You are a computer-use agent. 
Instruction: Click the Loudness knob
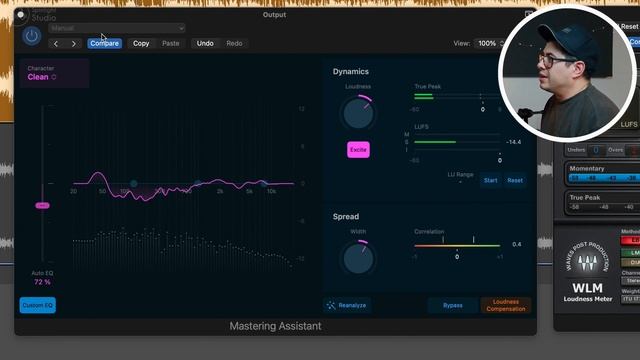pos(358,113)
